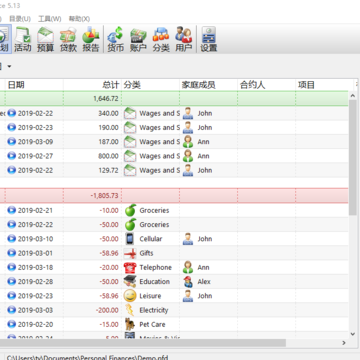360x360 pixels.
Task: Click John's avatar on the Cellular row
Action: coord(188,239)
